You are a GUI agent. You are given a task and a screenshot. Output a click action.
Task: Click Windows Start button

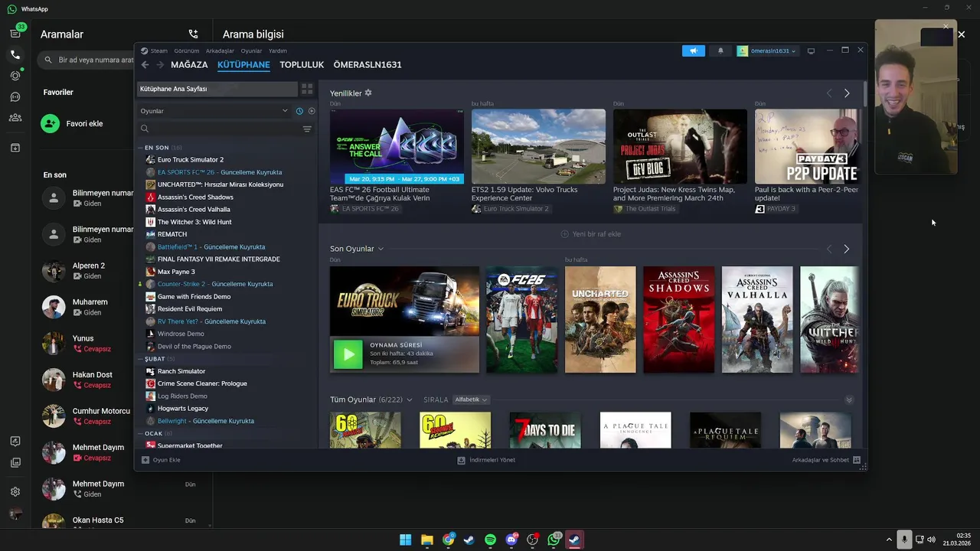pyautogui.click(x=406, y=540)
